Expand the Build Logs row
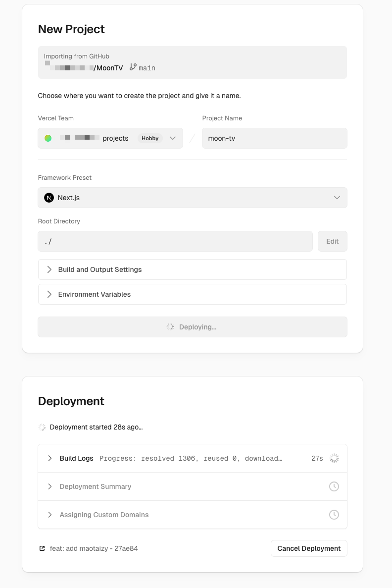The image size is (392, 588). tap(192, 458)
